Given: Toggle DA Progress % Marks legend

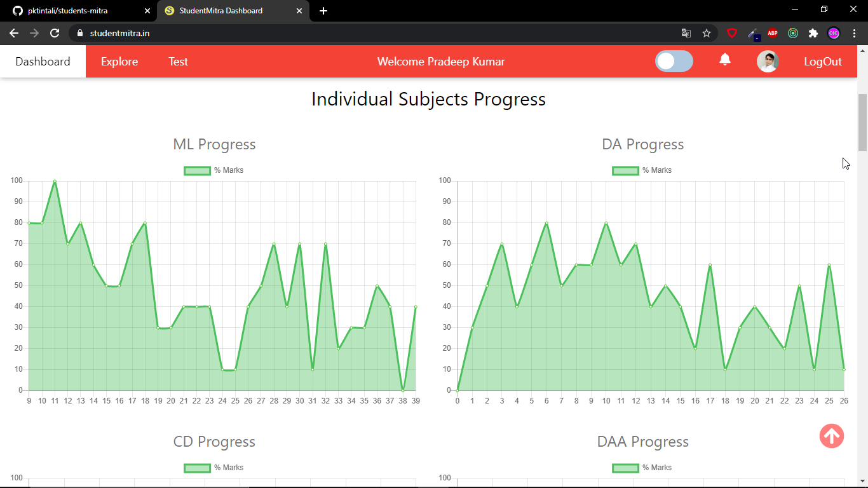Looking at the screenshot, I should (642, 170).
